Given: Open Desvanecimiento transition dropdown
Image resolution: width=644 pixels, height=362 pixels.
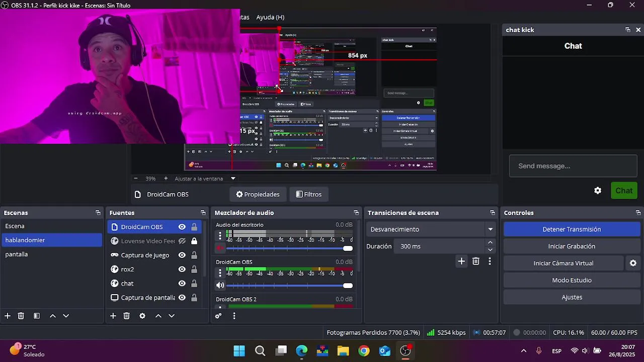Looking at the screenshot, I should (432, 229).
